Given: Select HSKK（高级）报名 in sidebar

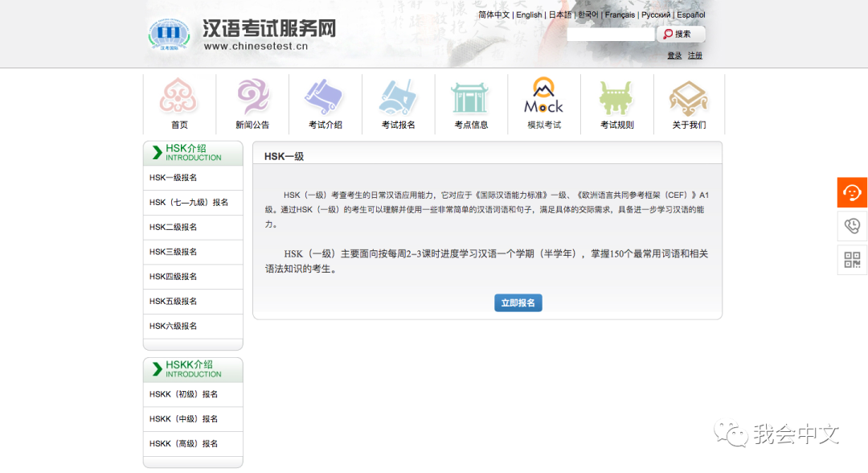Looking at the screenshot, I should (x=193, y=444).
